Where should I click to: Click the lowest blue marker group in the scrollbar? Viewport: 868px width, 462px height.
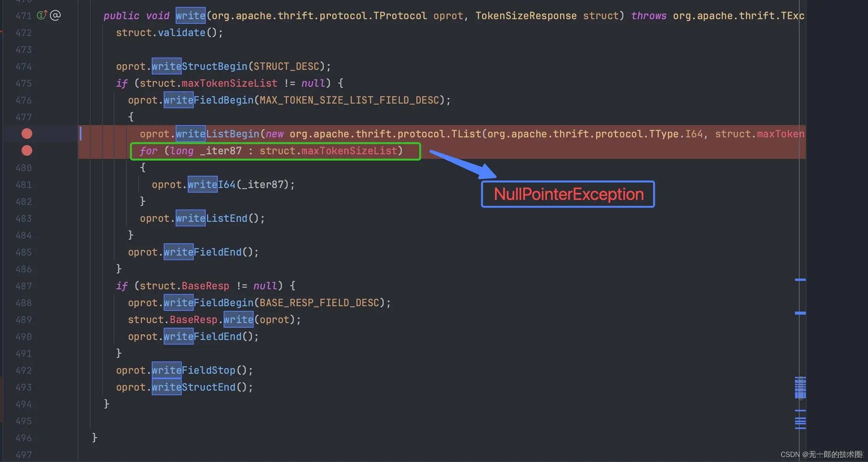click(800, 422)
